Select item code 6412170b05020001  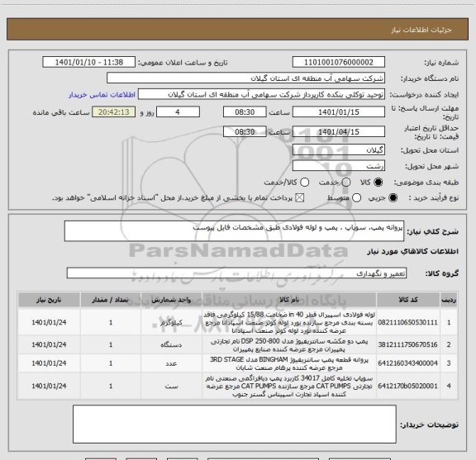coord(407,386)
